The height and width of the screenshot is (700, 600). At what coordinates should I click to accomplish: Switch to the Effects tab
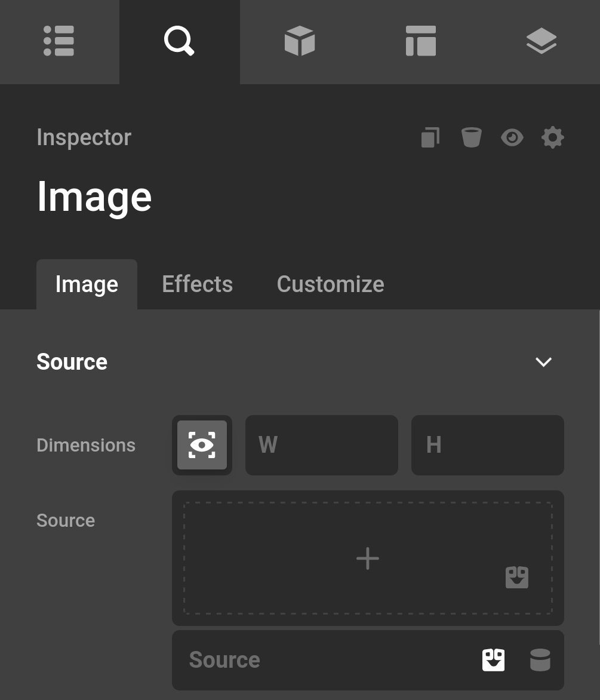197,284
